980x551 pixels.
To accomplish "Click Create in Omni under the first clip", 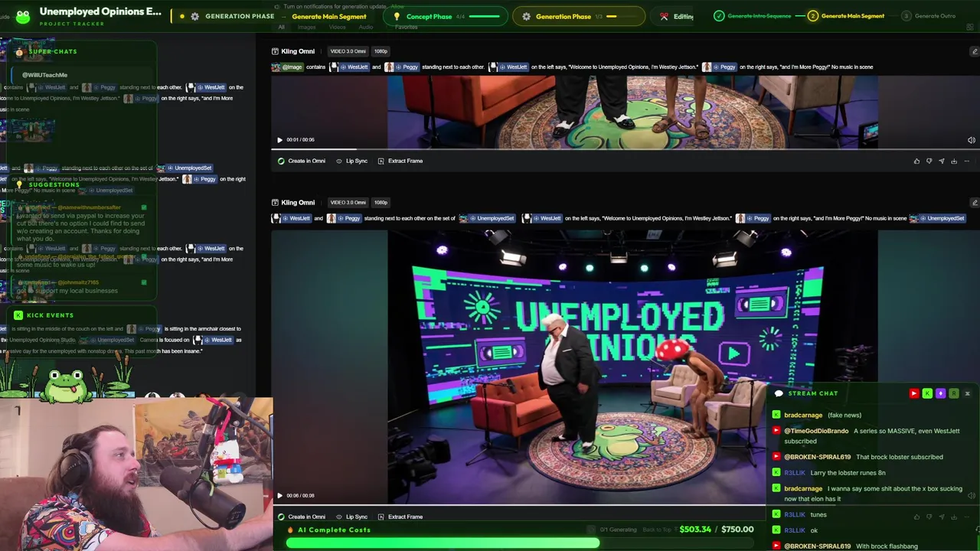I will tap(302, 161).
